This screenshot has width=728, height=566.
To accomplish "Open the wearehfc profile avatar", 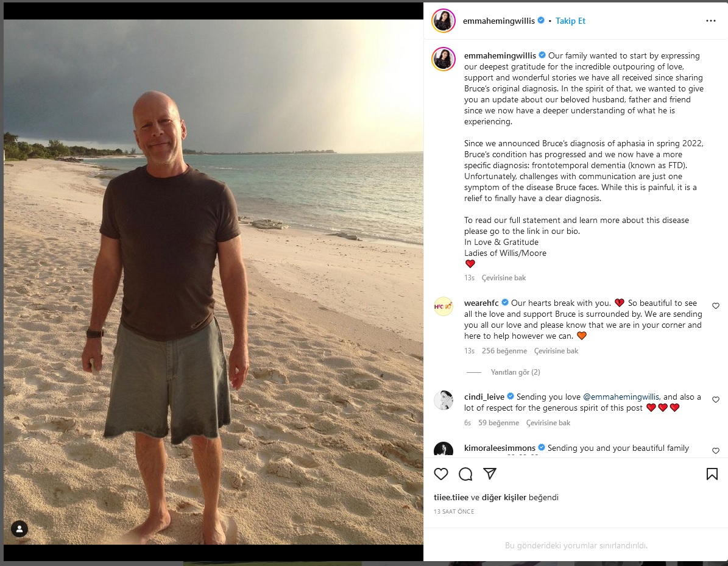I will click(444, 306).
